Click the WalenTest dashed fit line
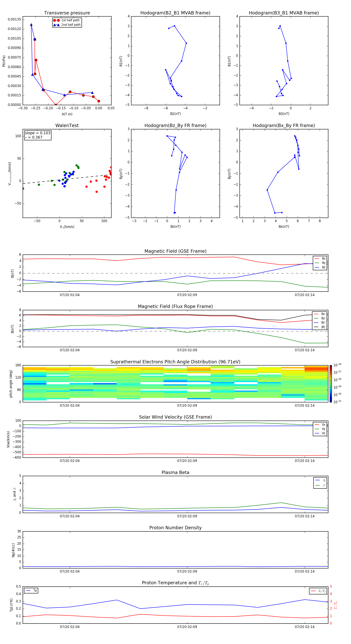 (67, 179)
